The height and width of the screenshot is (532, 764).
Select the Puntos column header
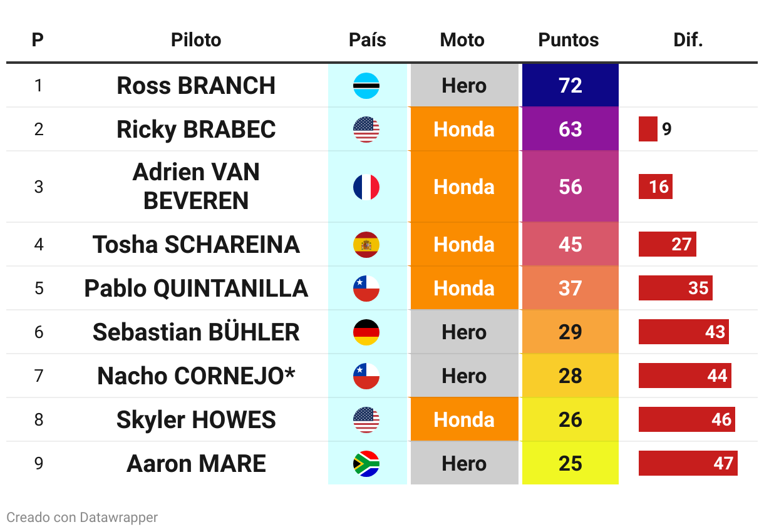569,40
